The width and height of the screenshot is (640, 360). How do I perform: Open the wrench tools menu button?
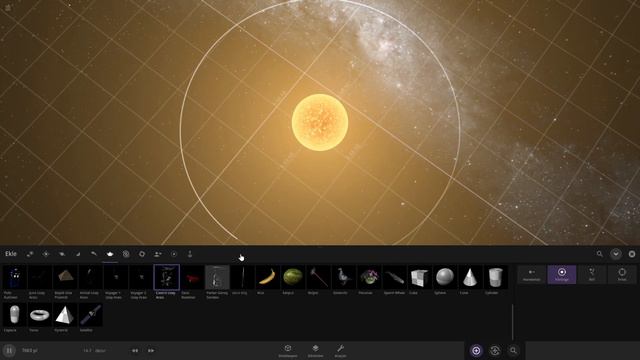point(340,351)
